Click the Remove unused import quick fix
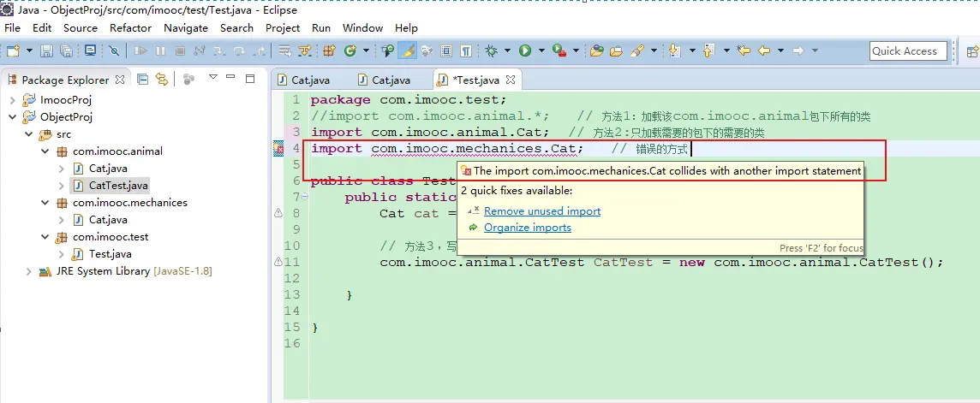 click(x=541, y=211)
